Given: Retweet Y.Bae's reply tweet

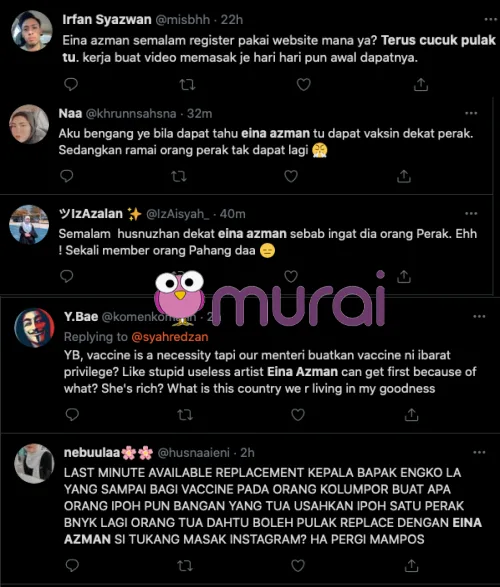Looking at the screenshot, I should pos(185,414).
